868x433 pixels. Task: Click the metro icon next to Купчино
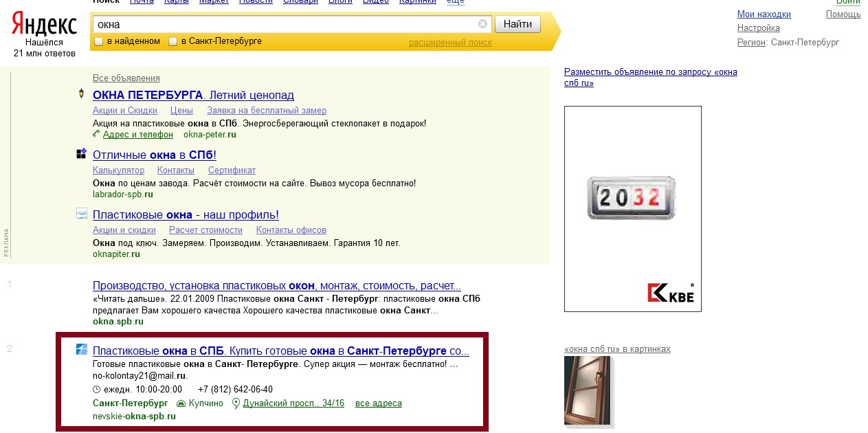pyautogui.click(x=181, y=403)
